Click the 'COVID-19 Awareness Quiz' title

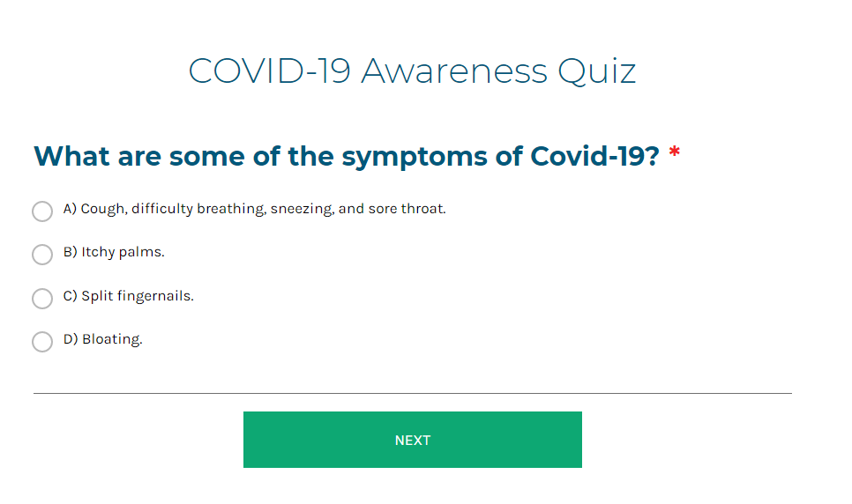click(412, 71)
